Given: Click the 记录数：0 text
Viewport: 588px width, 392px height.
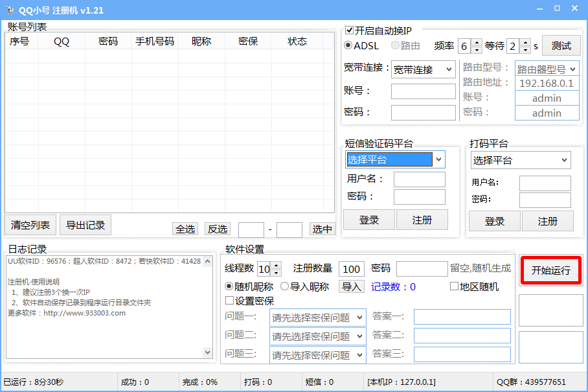Looking at the screenshot, I should point(393,287).
